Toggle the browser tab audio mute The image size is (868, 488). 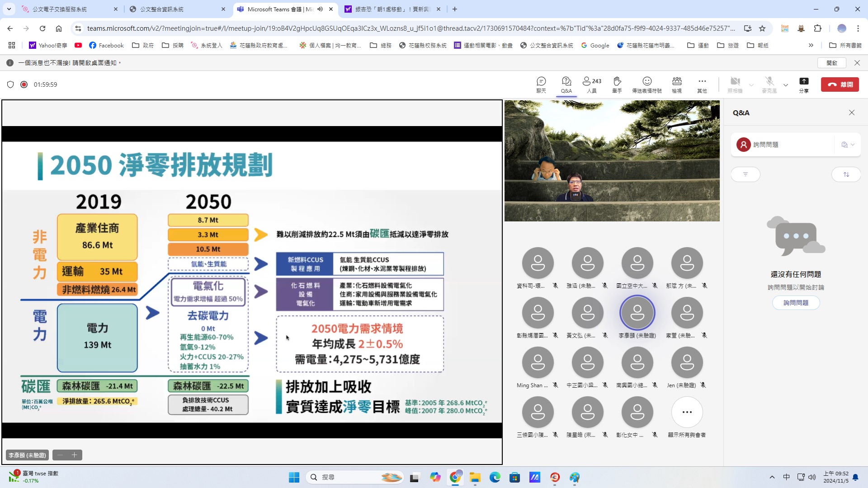pos(320,9)
